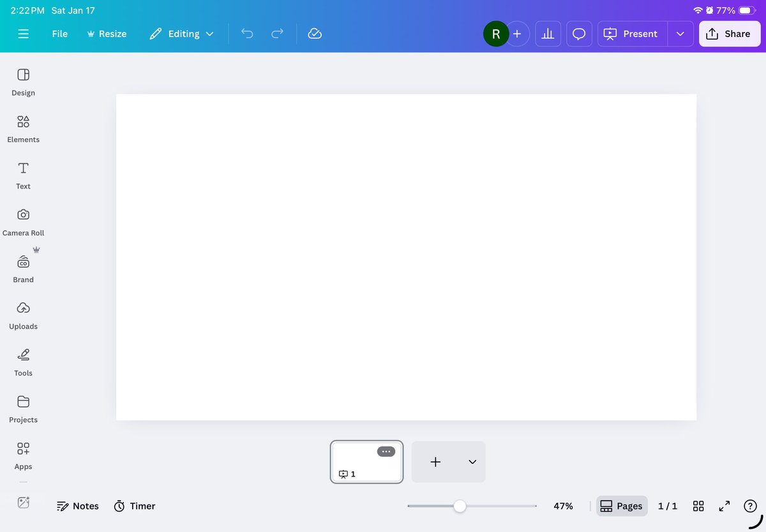The image size is (766, 532).
Task: Open grid view of pages
Action: 698,506
